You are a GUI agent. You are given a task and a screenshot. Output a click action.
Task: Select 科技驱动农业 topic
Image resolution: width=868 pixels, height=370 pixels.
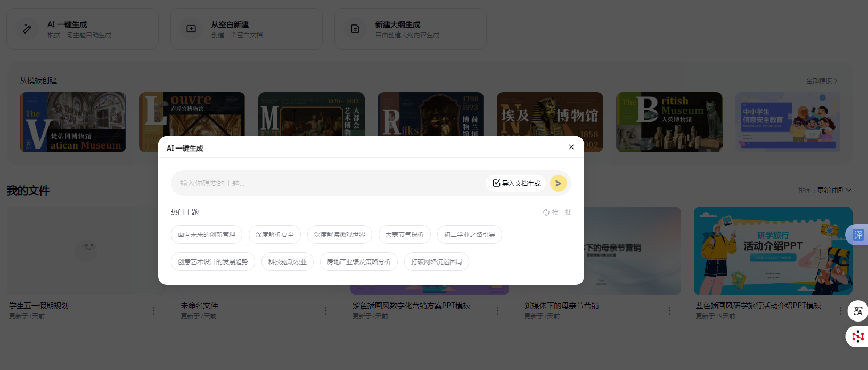click(287, 262)
